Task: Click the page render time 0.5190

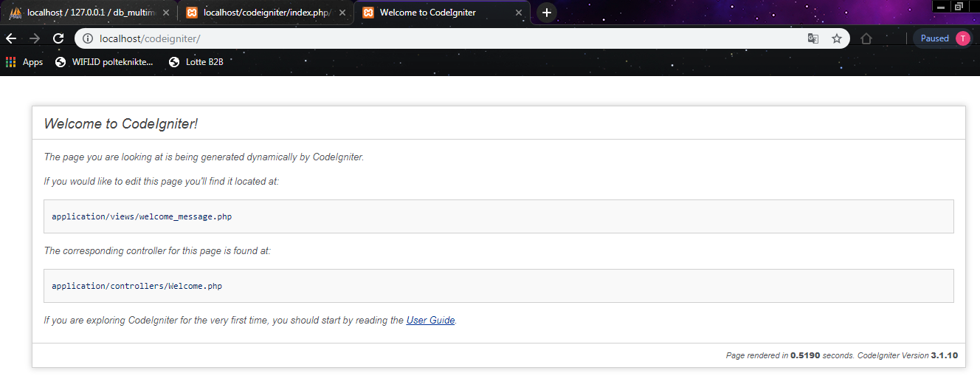Action: pyautogui.click(x=805, y=356)
